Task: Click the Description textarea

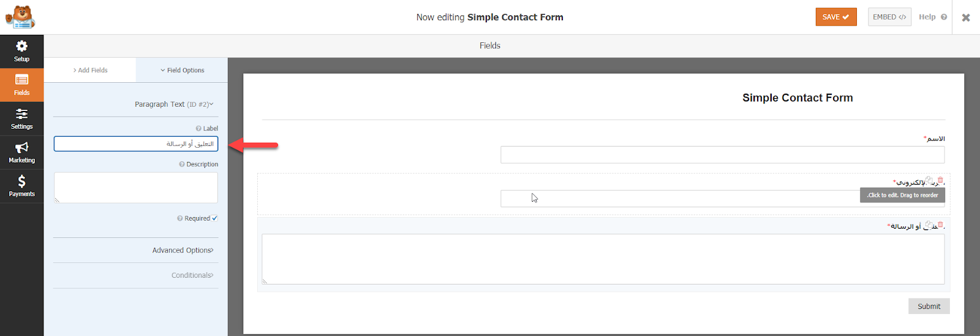Action: point(136,188)
